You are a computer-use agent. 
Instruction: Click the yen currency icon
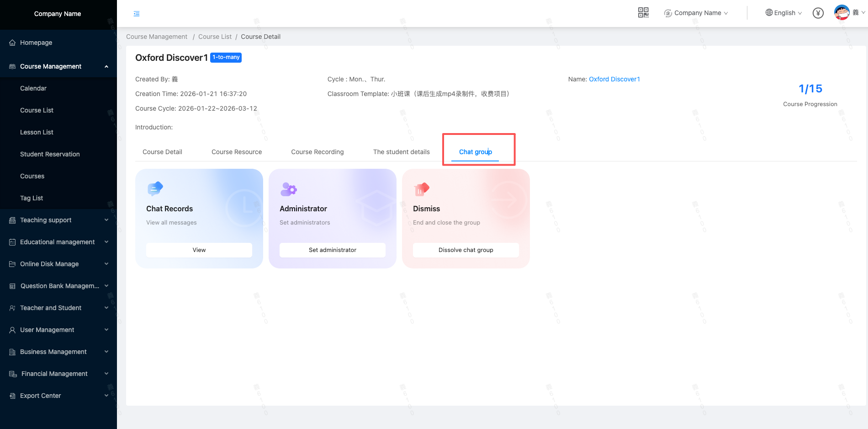click(818, 13)
